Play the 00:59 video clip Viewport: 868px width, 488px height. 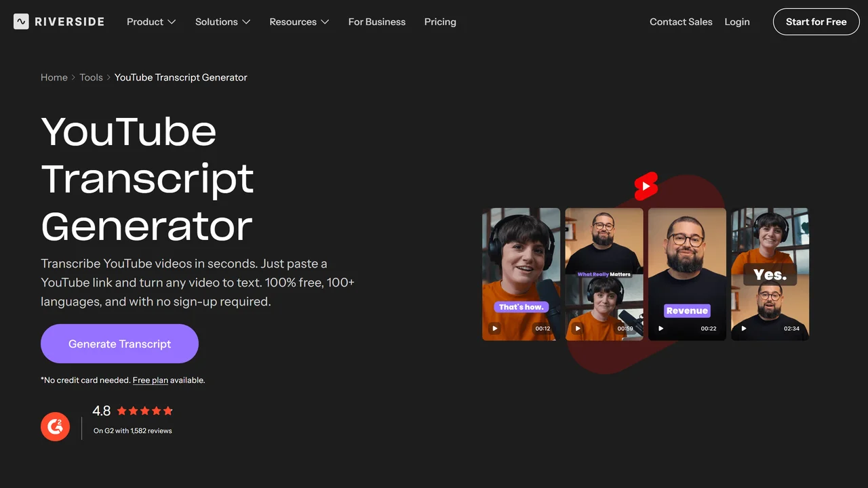point(578,329)
